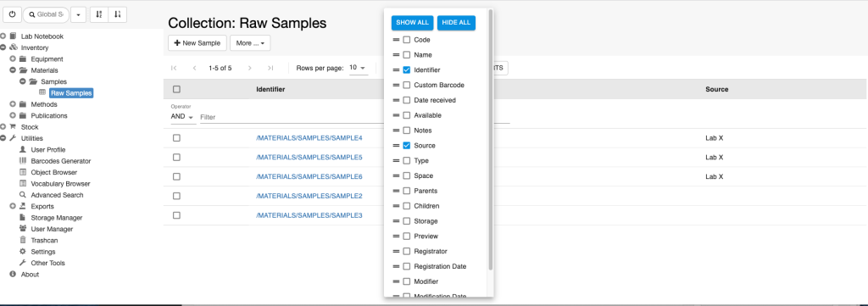Screen dimensions: 868x306
Task: Expand the Methods tree node
Action: [x=13, y=104]
